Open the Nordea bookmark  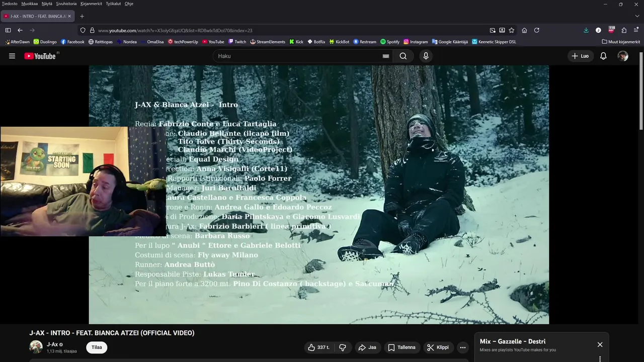click(127, 42)
